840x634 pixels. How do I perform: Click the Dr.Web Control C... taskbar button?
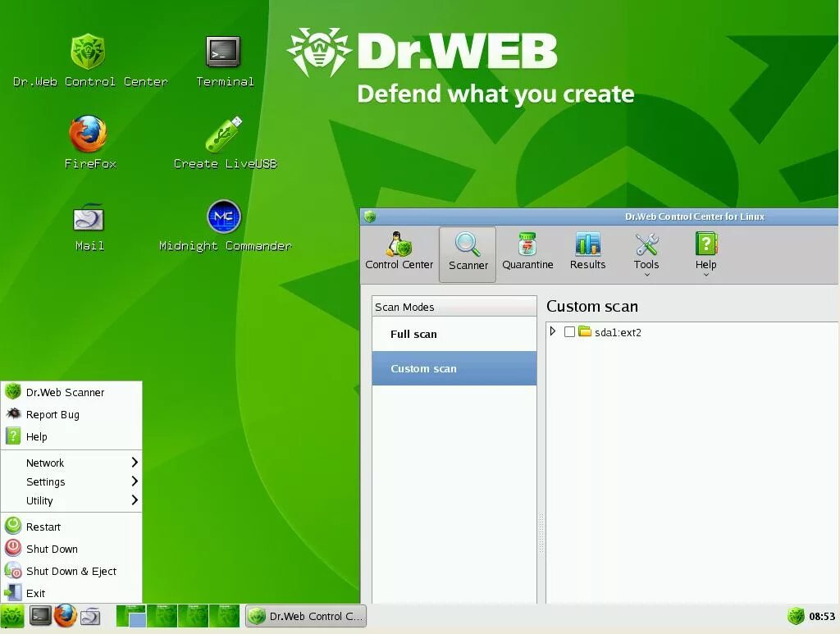[x=306, y=616]
